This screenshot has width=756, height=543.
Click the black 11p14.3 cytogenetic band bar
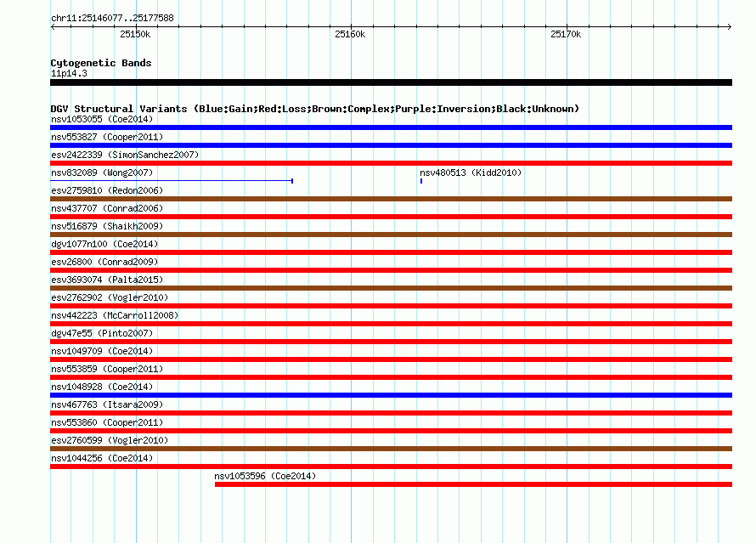point(391,82)
